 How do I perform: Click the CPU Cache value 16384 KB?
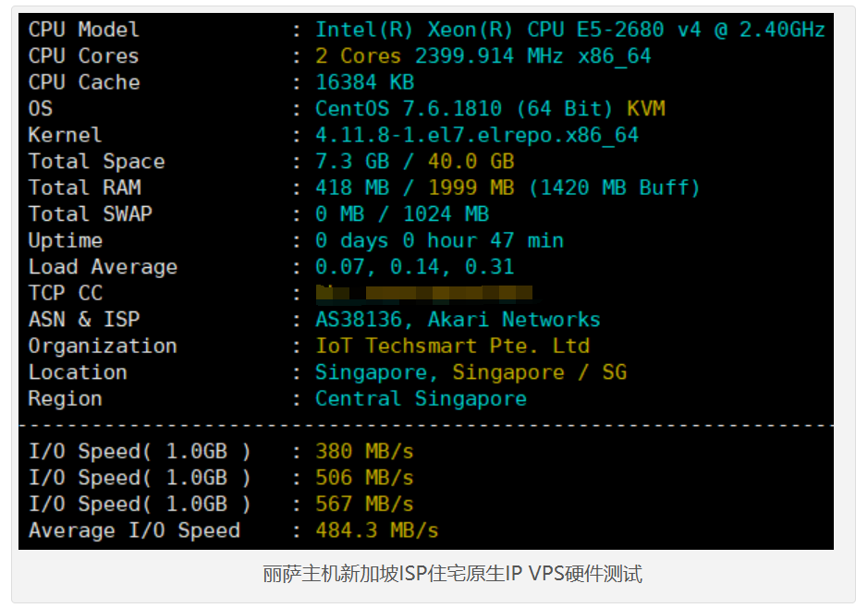tap(365, 82)
